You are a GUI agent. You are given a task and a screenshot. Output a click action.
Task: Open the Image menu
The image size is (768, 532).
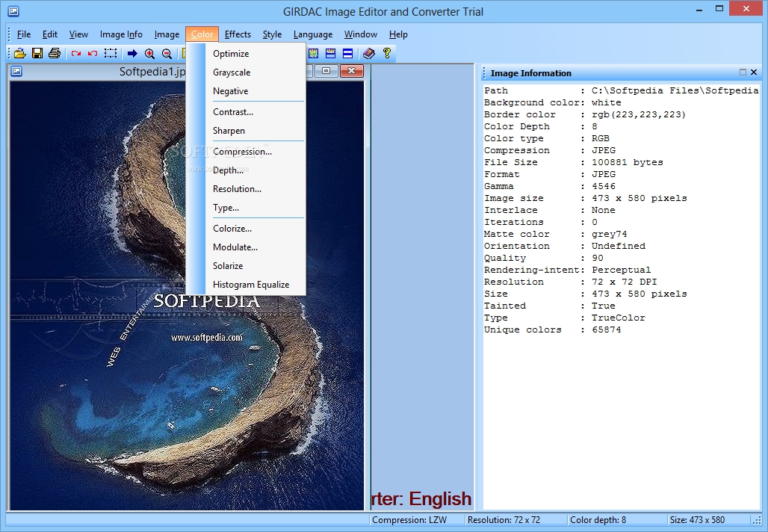pos(167,34)
